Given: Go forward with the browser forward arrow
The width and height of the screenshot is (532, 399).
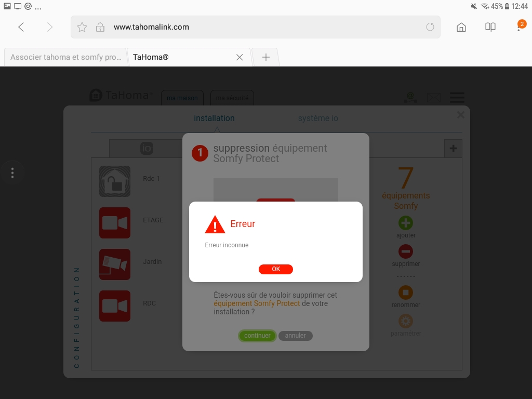Looking at the screenshot, I should pos(49,27).
